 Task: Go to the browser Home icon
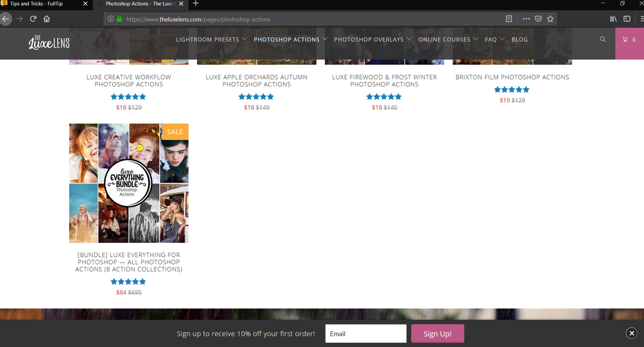[x=47, y=19]
